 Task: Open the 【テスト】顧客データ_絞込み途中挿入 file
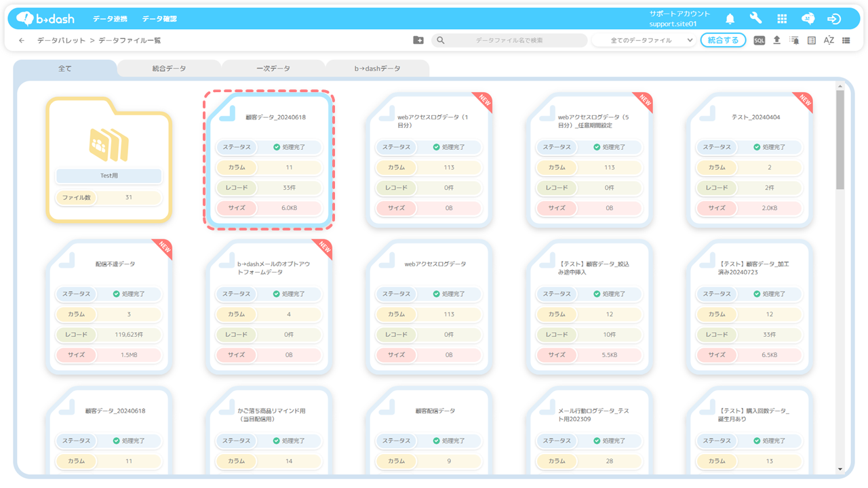(x=589, y=307)
